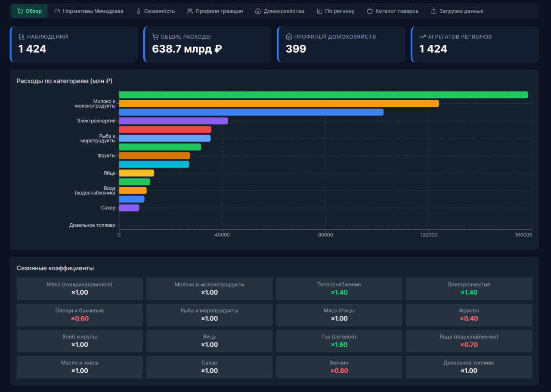Select the Масло и жиры coefficient card
Screen dimensions: 551x392
coord(80,367)
